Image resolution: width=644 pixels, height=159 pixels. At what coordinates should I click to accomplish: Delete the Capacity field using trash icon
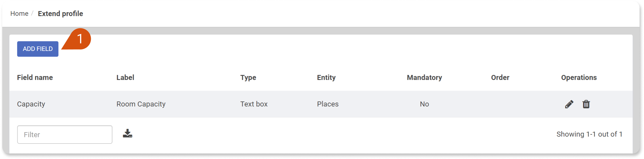click(x=586, y=104)
